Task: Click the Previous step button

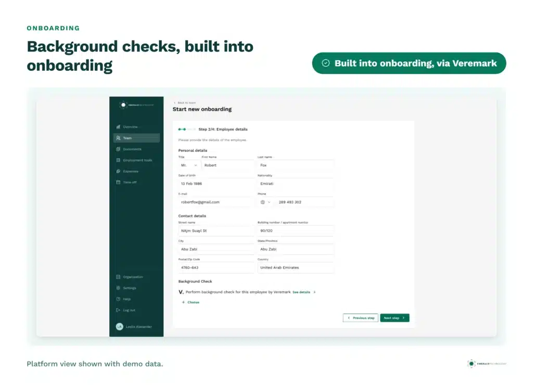Action: pos(361,318)
